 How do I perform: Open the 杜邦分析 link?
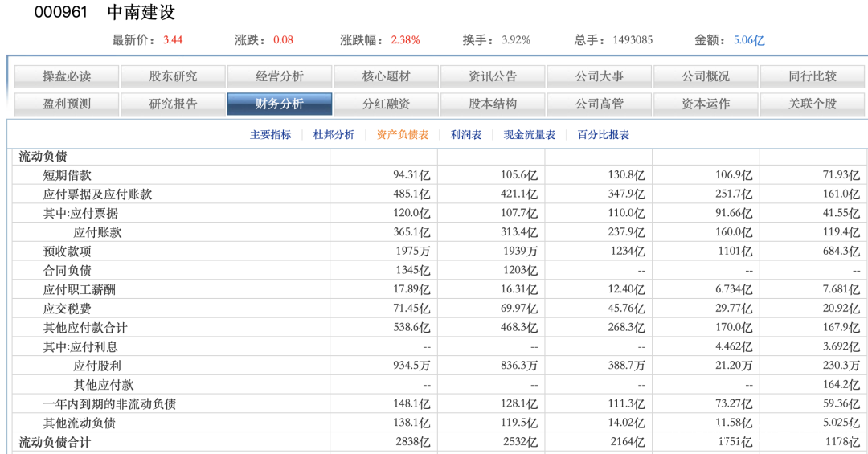coord(334,134)
